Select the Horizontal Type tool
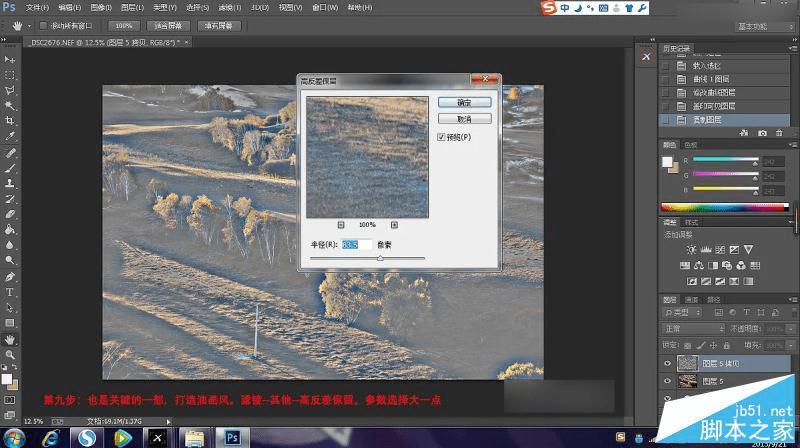Screen dimensions: 800x448 [10, 292]
